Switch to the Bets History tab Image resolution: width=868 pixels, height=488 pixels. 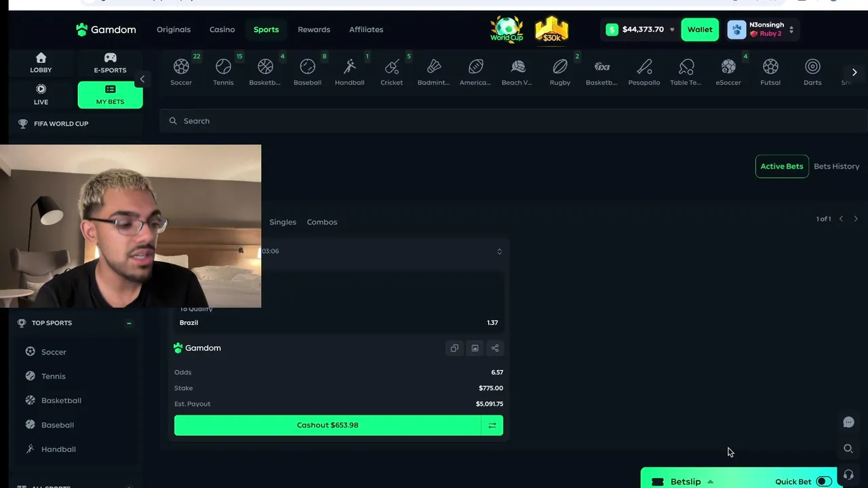click(836, 167)
